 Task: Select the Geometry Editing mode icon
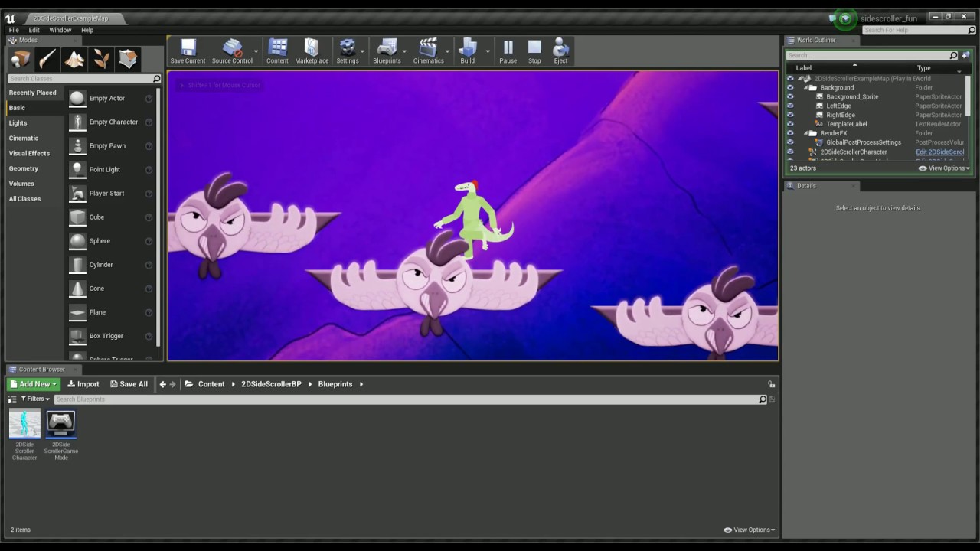(x=128, y=59)
